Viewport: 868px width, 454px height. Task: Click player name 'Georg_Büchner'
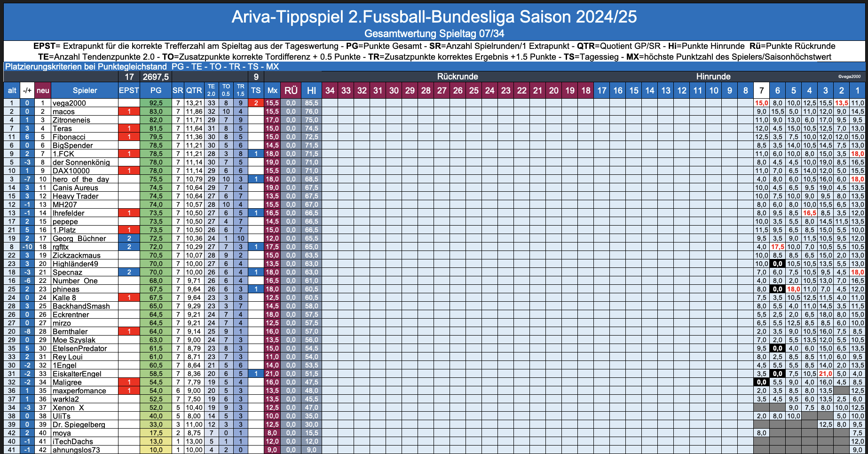79,238
